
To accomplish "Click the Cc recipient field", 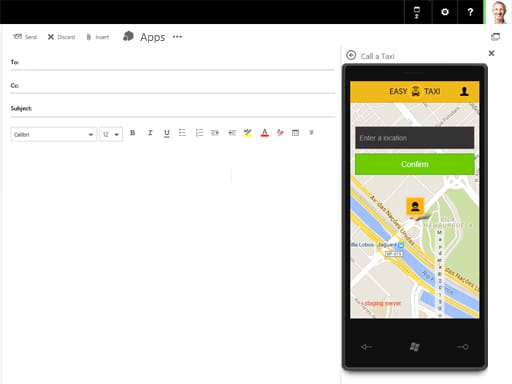I will point(172,86).
